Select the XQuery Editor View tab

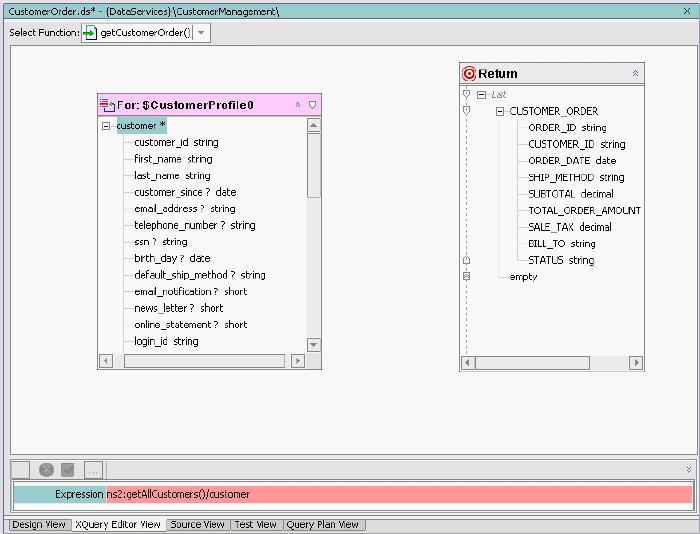click(x=118, y=525)
